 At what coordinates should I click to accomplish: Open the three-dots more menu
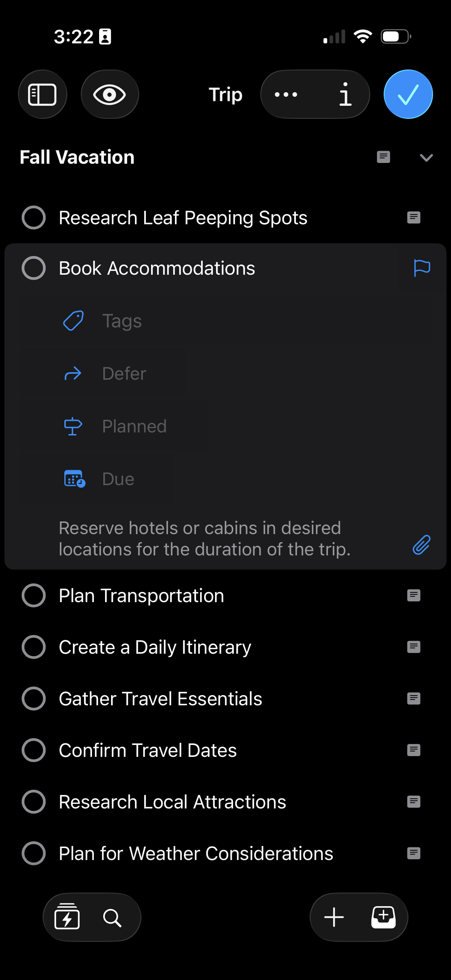coord(286,94)
